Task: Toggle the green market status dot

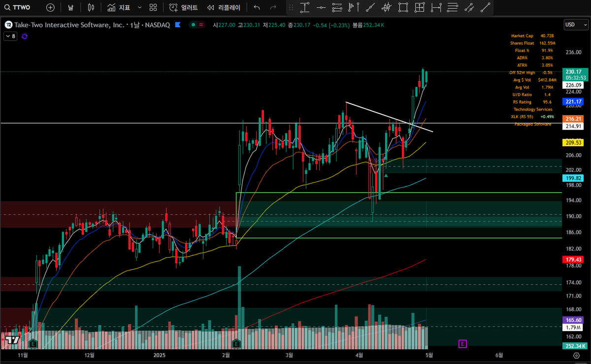Action: pyautogui.click(x=194, y=25)
